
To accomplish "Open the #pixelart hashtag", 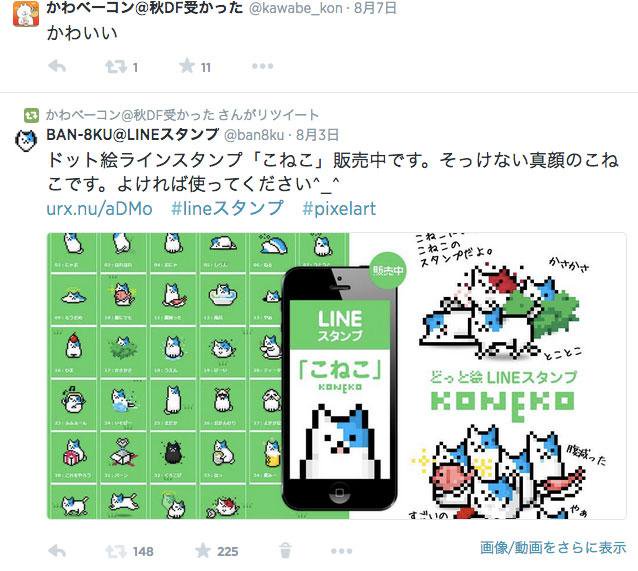I will [339, 208].
